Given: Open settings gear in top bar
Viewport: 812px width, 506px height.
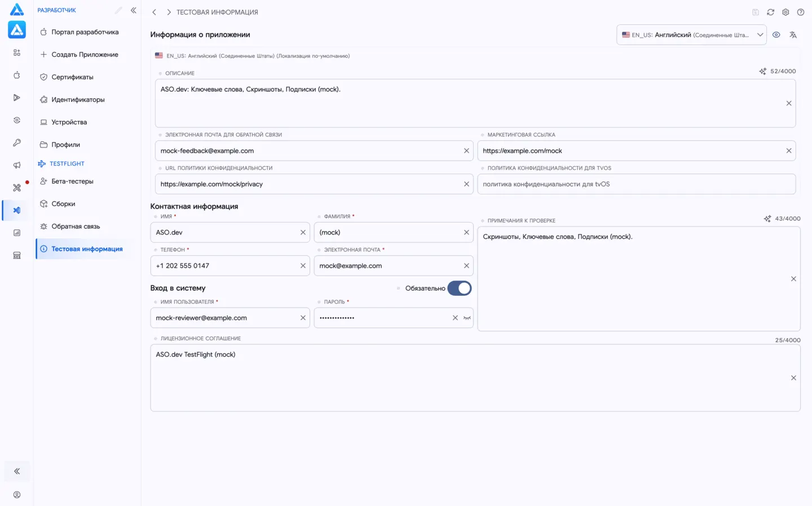Looking at the screenshot, I should point(785,12).
